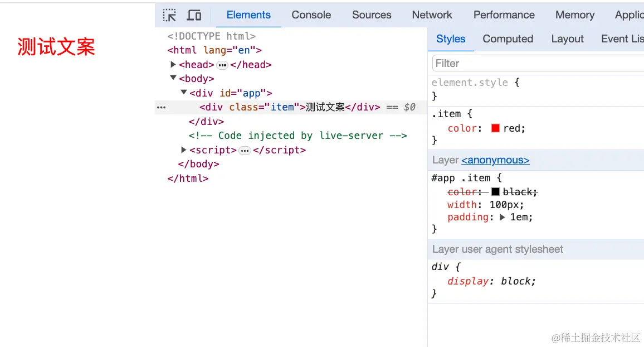Switch to the Console tab
The image size is (644, 347).
click(311, 15)
